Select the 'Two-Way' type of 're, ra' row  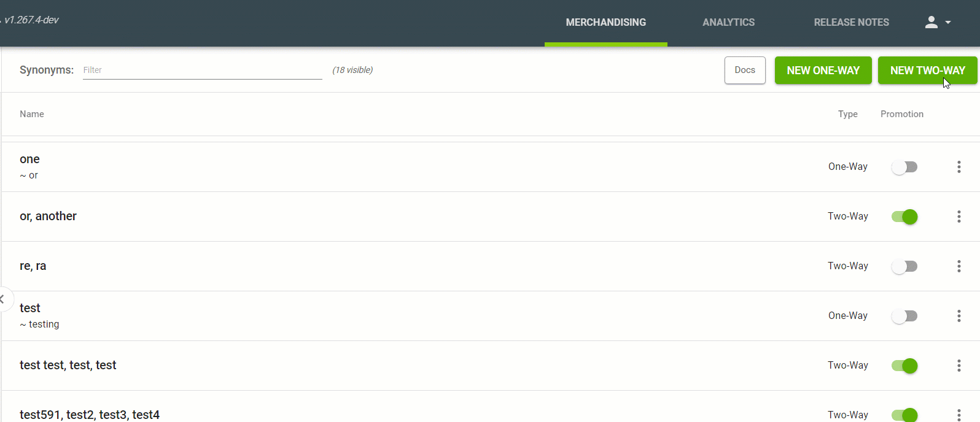[x=848, y=266]
